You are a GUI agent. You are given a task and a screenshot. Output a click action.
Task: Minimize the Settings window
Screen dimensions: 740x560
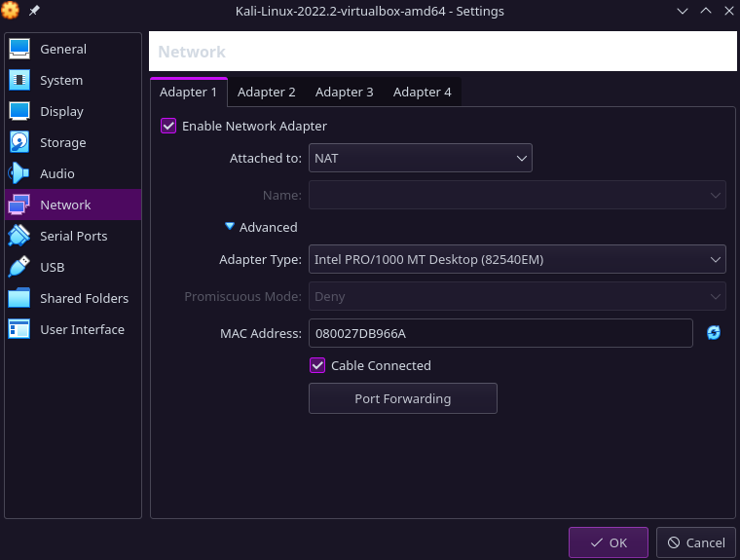click(x=683, y=11)
